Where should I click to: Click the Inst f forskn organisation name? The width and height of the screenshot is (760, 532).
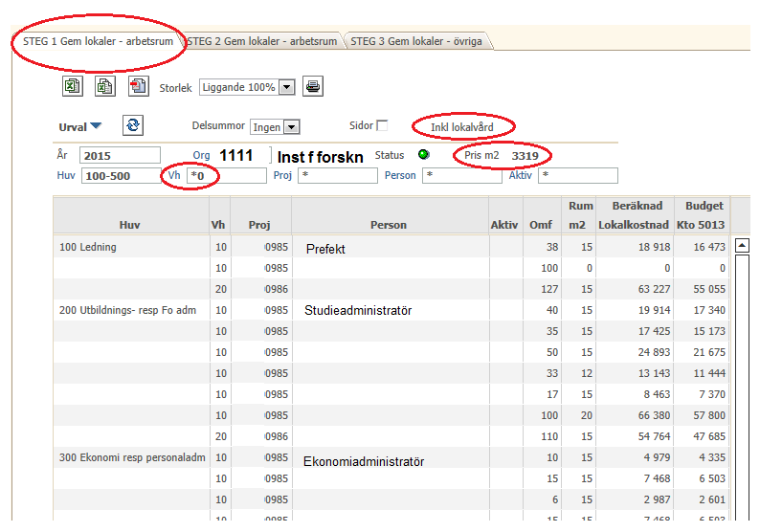coord(320,157)
